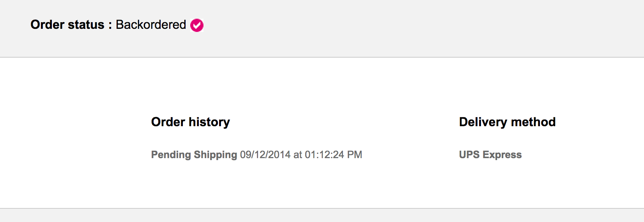The width and height of the screenshot is (644, 222).
Task: Click the word 'at' between date and time
Action: pos(298,155)
